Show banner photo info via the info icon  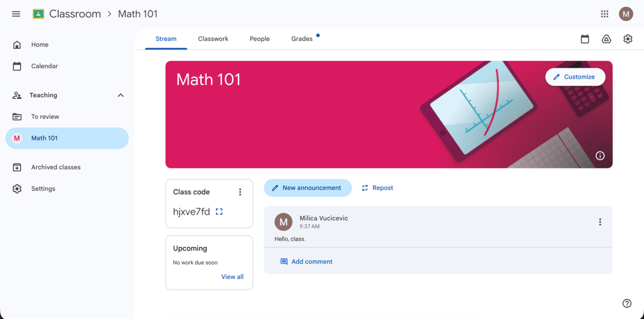coord(600,156)
